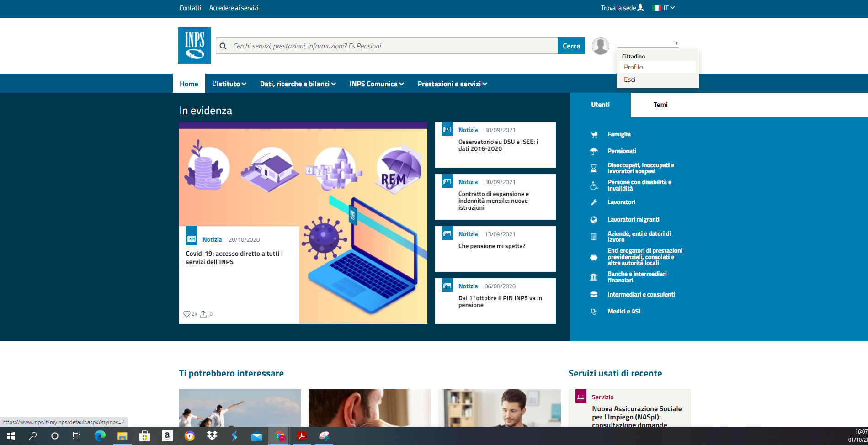868x445 pixels.
Task: Click the globe icon beside Lavoratori migranti
Action: coord(594,220)
